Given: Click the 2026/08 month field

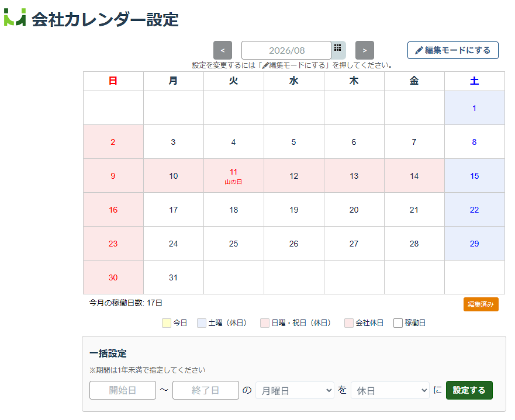Looking at the screenshot, I should [x=286, y=50].
